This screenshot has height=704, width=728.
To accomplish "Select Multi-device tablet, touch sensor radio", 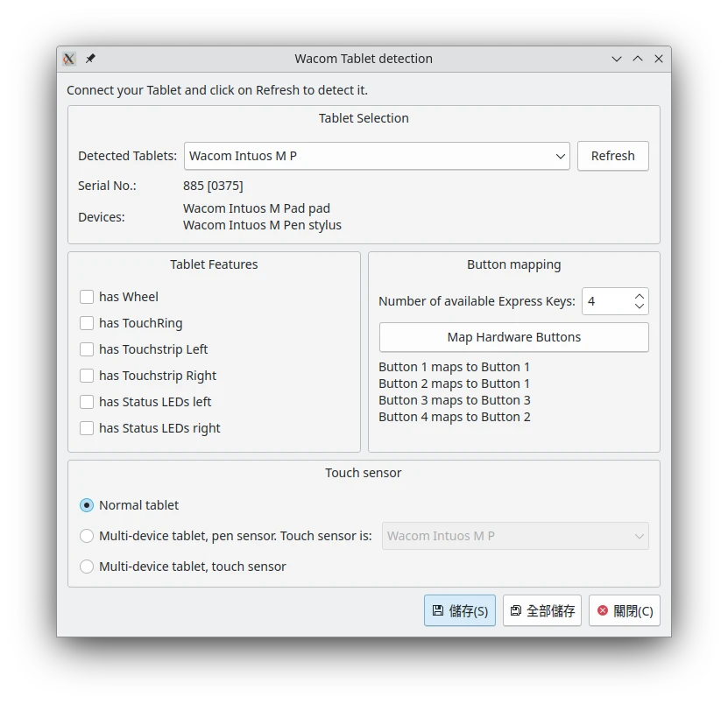I will click(x=87, y=567).
